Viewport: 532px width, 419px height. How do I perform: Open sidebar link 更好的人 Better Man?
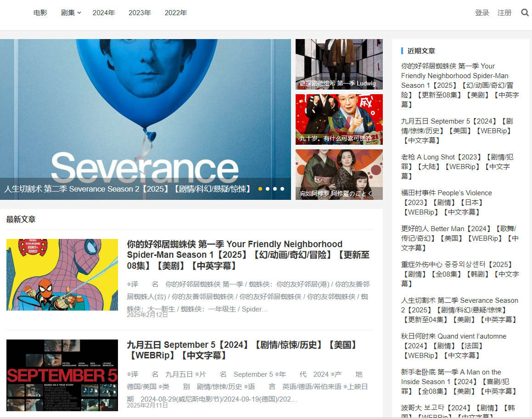(x=460, y=238)
